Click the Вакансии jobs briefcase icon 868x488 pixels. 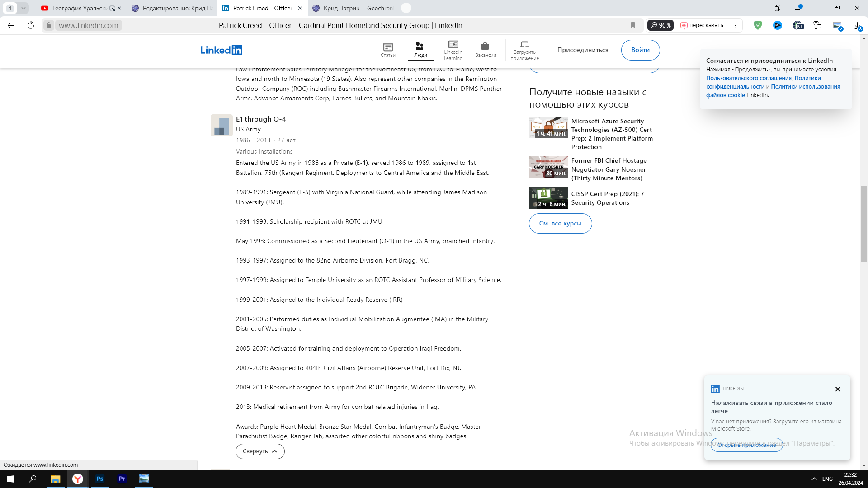[485, 47]
